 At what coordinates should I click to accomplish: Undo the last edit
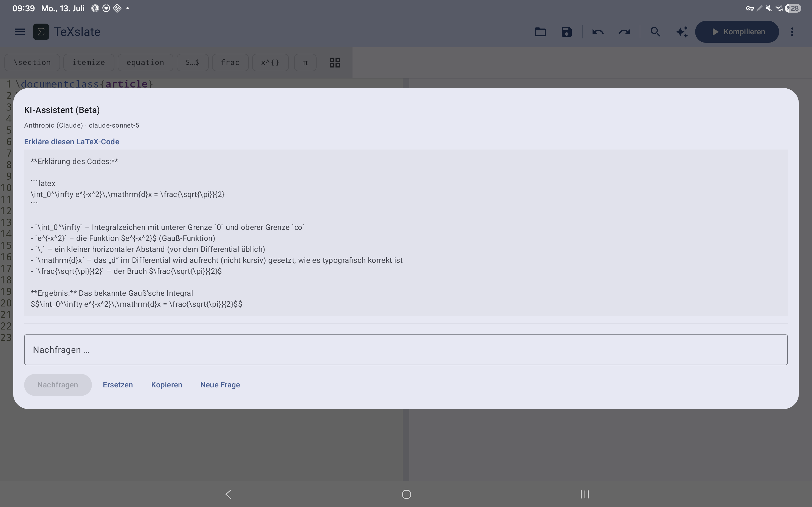598,32
